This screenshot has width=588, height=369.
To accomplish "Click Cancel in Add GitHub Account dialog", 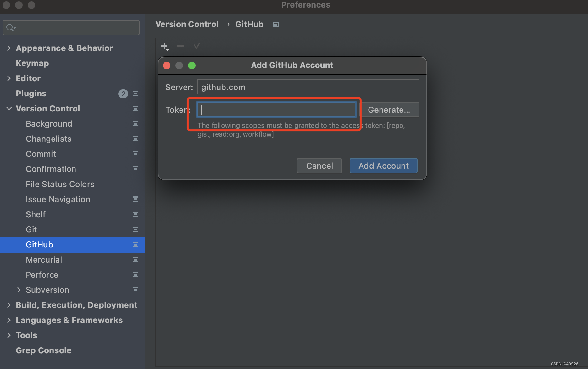I will tap(319, 166).
